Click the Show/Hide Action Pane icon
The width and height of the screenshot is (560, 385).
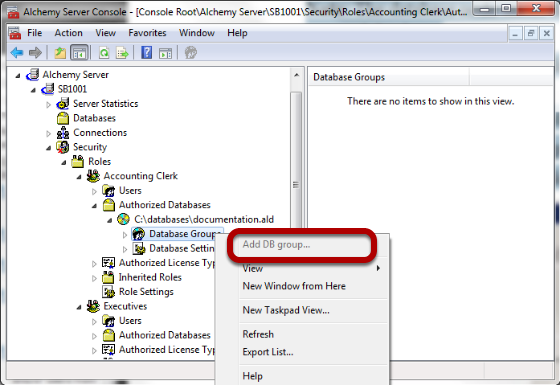click(165, 53)
